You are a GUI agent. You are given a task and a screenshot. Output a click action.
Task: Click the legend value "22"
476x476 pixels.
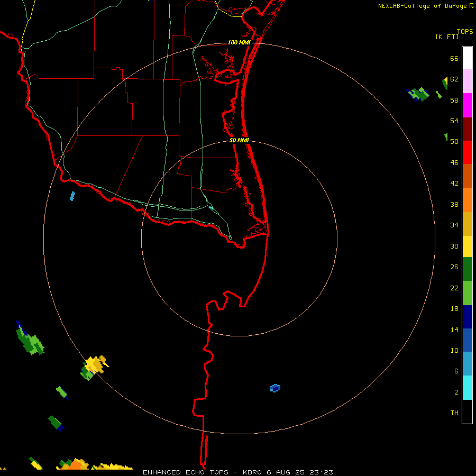(454, 288)
